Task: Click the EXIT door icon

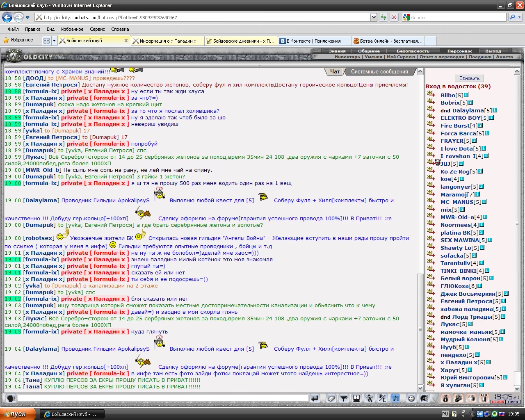Action: point(484,398)
